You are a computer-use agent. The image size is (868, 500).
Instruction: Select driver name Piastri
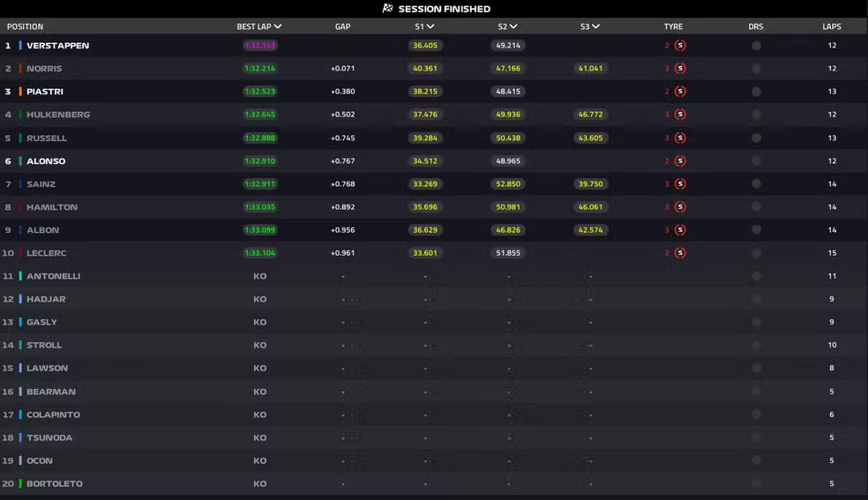[x=45, y=92]
